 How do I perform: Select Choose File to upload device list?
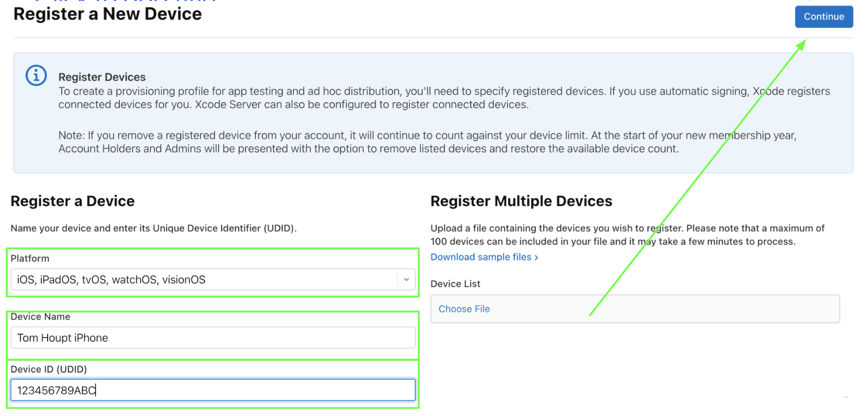(464, 309)
